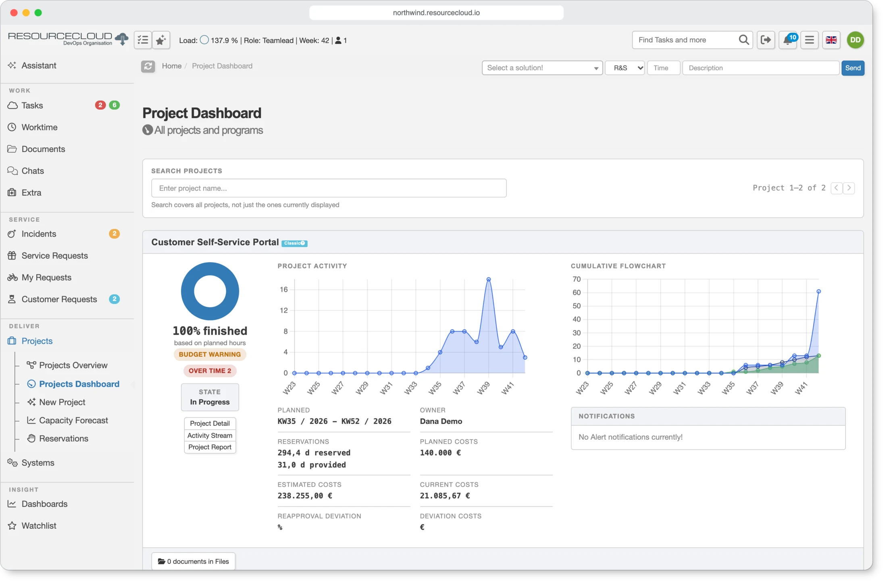Click the project name search field
This screenshot has width=887, height=588.
click(329, 188)
